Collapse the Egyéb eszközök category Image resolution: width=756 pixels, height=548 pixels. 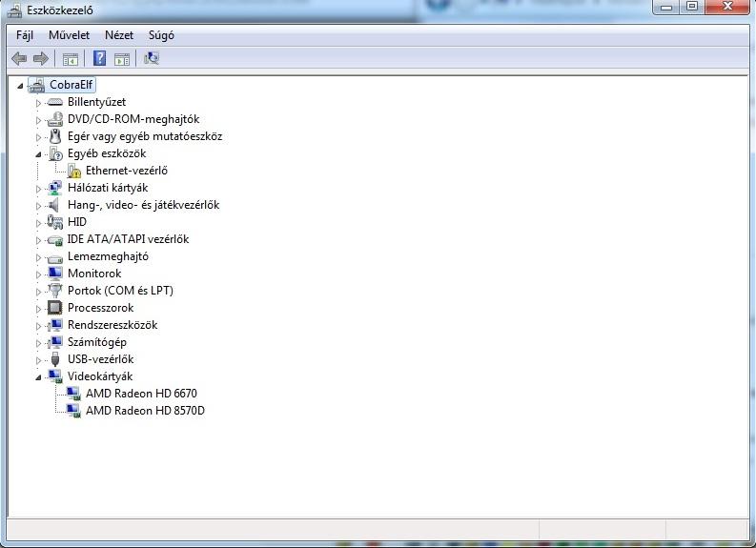38,154
